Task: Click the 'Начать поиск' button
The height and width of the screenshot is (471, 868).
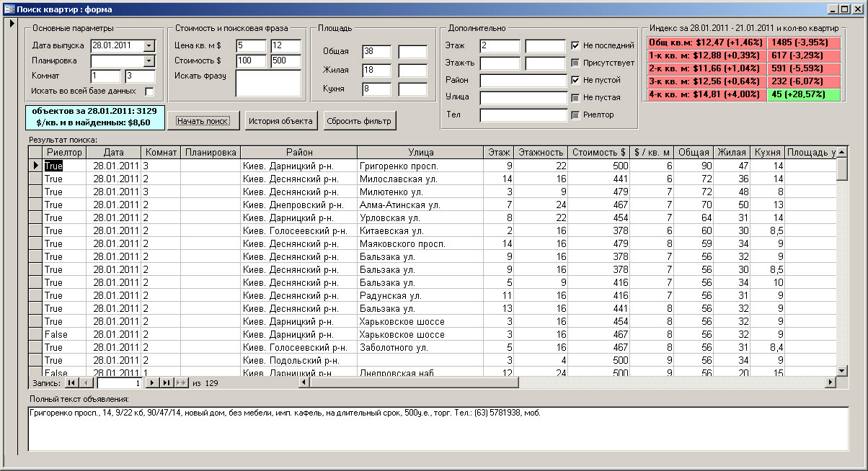Action: coord(203,121)
